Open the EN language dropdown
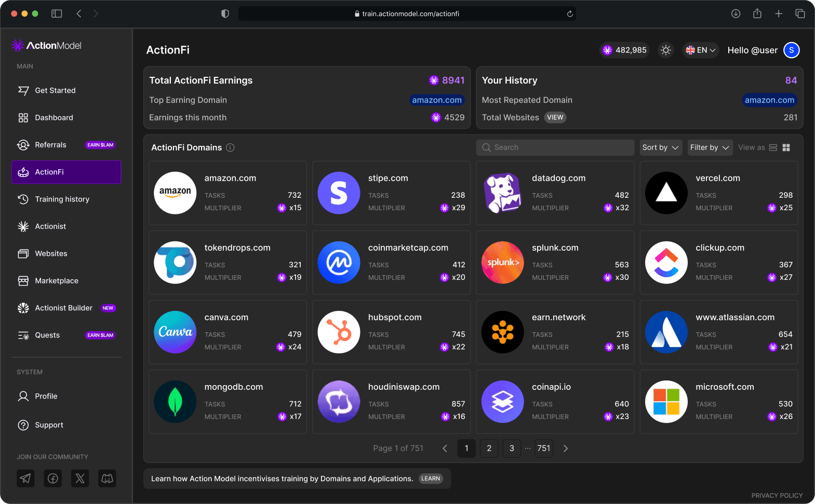Image resolution: width=815 pixels, height=504 pixels. (x=701, y=50)
